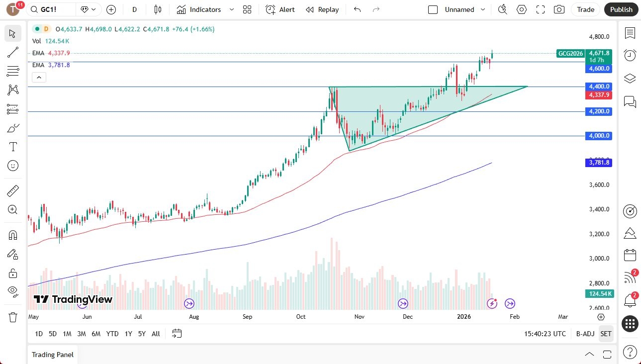Viewport: 641px width, 364px height.
Task: Open the Brush drawing tool
Action: [x=13, y=128]
